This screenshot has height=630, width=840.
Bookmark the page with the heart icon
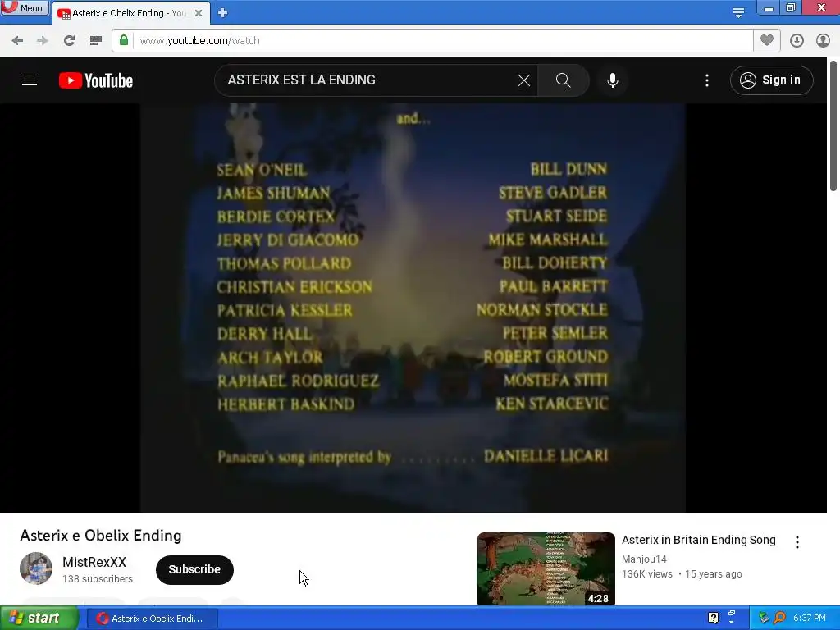(767, 40)
